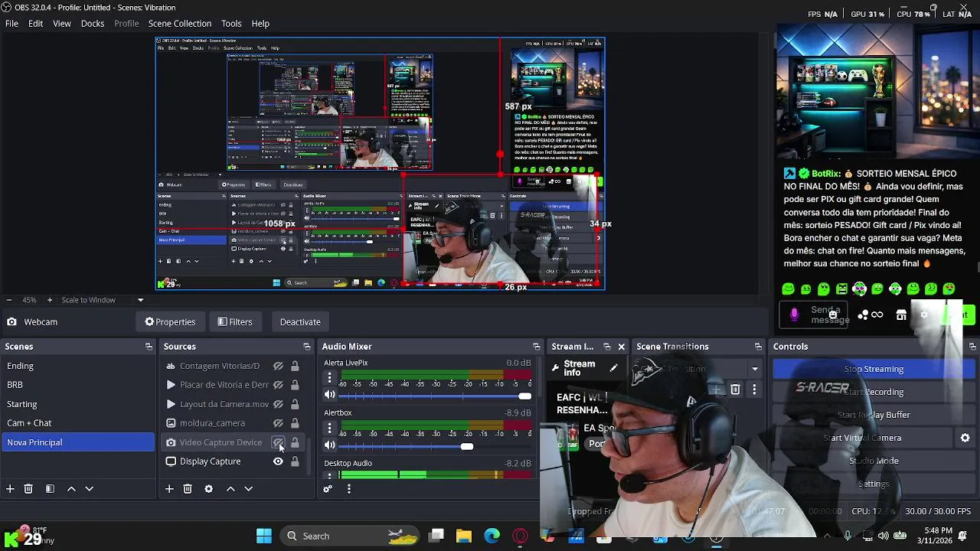Screen dimensions: 980x551
Task: Open the Help menu
Action: tap(260, 24)
